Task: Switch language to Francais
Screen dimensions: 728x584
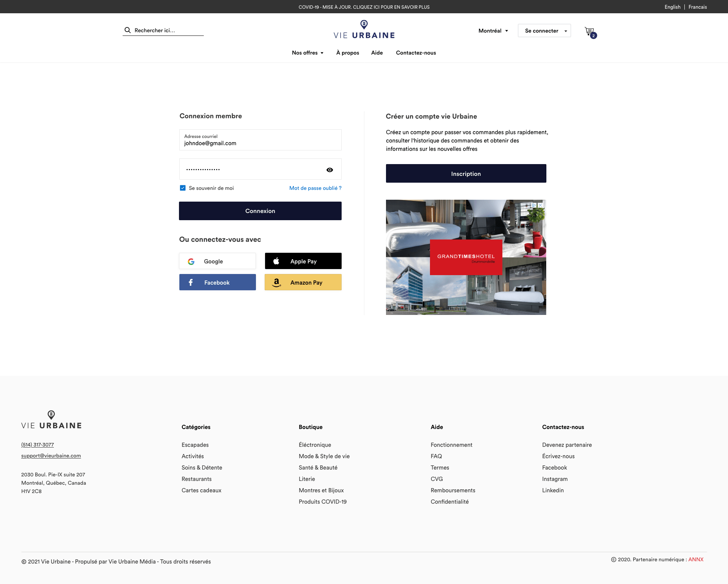Action: [698, 7]
